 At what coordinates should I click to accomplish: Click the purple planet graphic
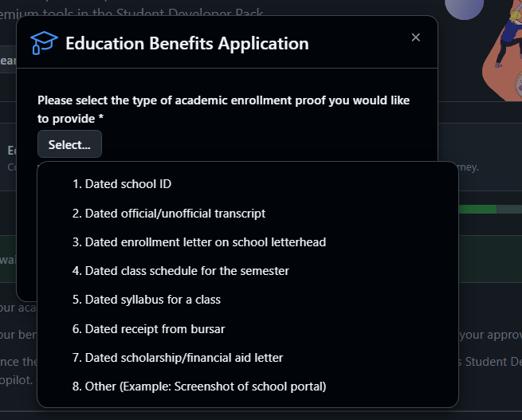coord(465,8)
